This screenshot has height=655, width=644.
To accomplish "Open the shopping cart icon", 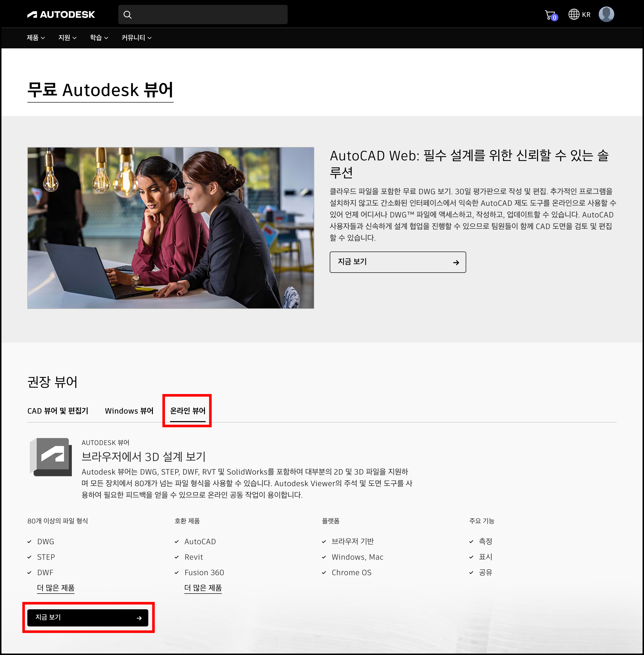I will click(550, 14).
